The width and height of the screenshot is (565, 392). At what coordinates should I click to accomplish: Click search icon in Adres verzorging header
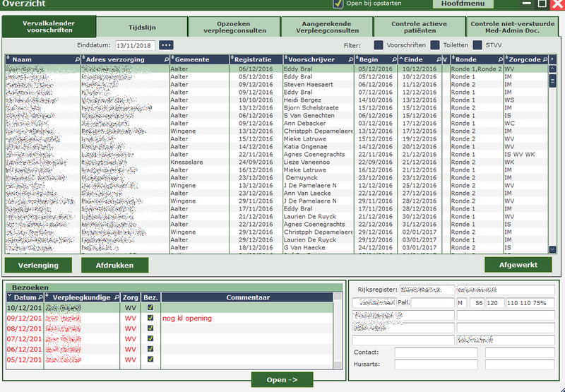coord(166,60)
